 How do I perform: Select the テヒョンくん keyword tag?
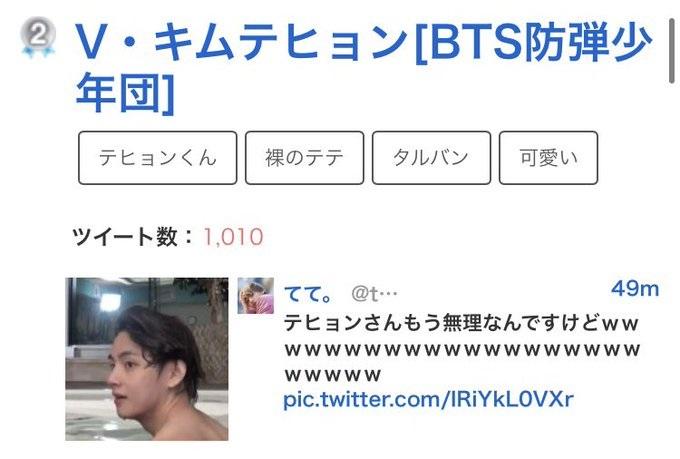[x=157, y=158]
